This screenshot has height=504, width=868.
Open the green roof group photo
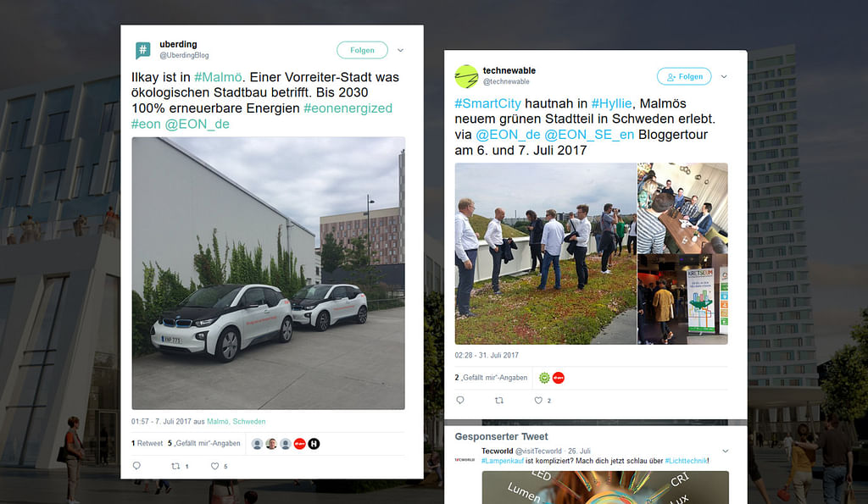tap(545, 253)
